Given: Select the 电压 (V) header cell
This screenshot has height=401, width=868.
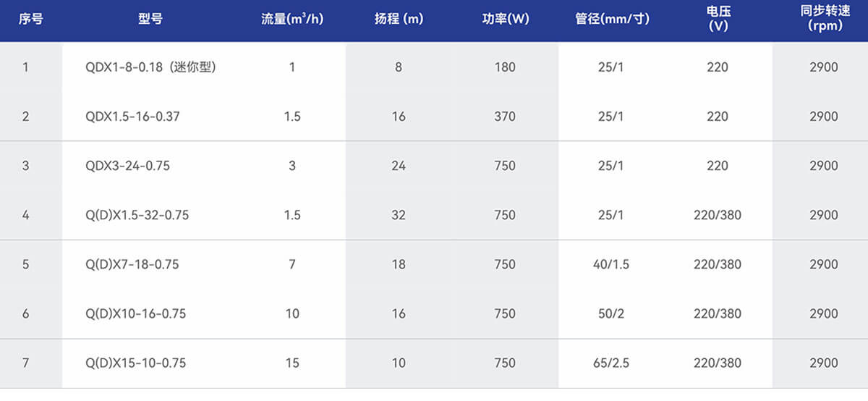Looking at the screenshot, I should click(x=718, y=19).
